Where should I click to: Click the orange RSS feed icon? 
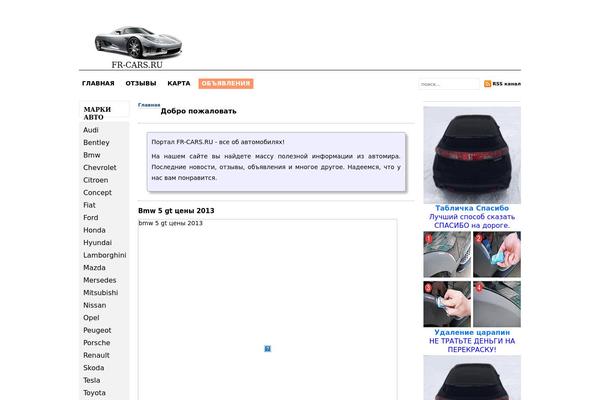488,84
